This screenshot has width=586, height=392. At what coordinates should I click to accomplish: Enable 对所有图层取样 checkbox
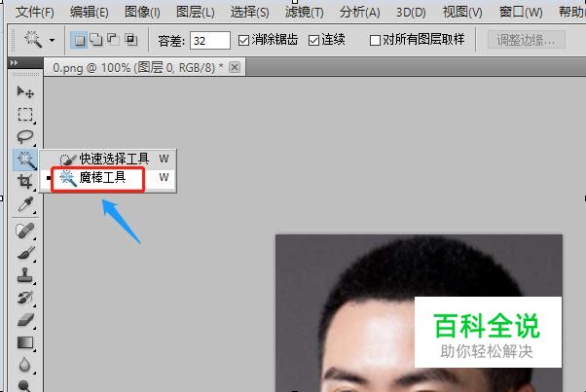375,40
